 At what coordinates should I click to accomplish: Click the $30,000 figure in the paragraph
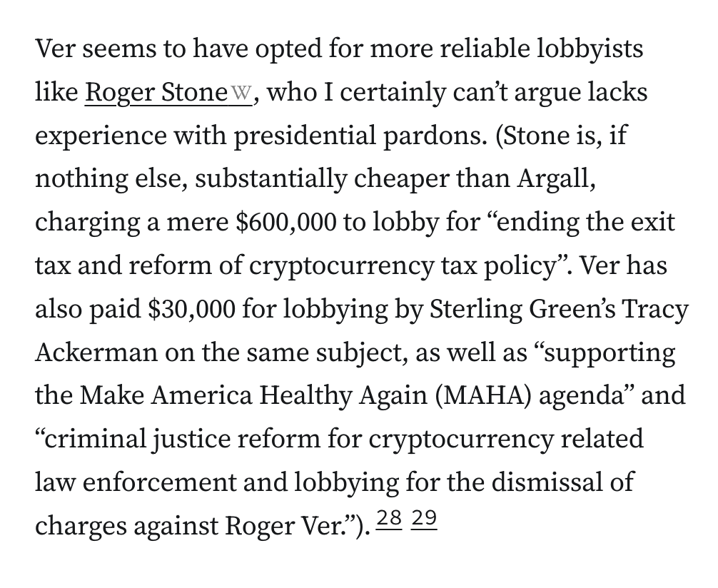[x=192, y=309]
